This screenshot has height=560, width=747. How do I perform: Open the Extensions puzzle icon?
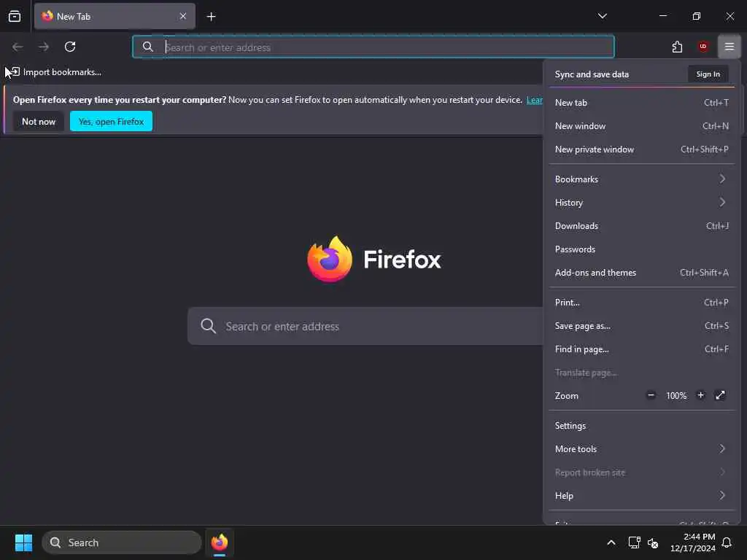(677, 47)
